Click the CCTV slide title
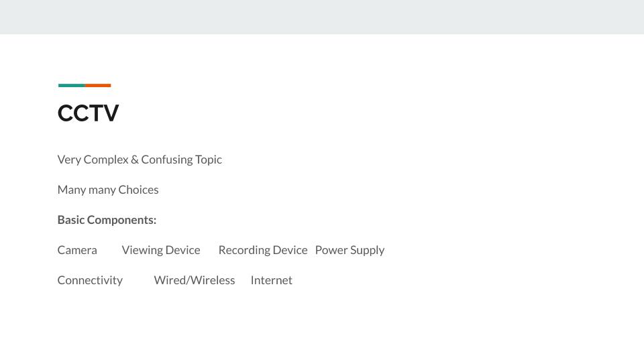This screenshot has width=644, height=362. tap(88, 113)
